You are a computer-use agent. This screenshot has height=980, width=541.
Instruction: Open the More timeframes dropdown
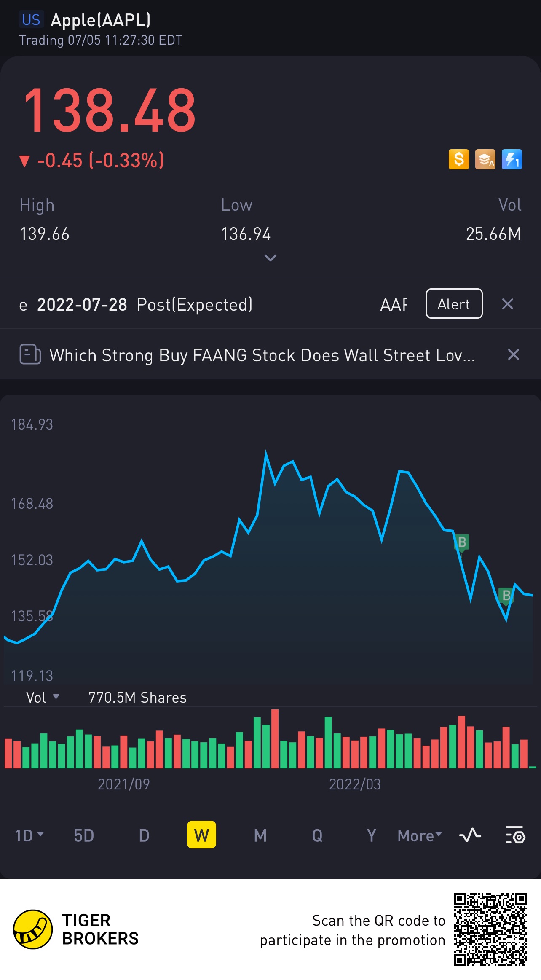point(420,835)
